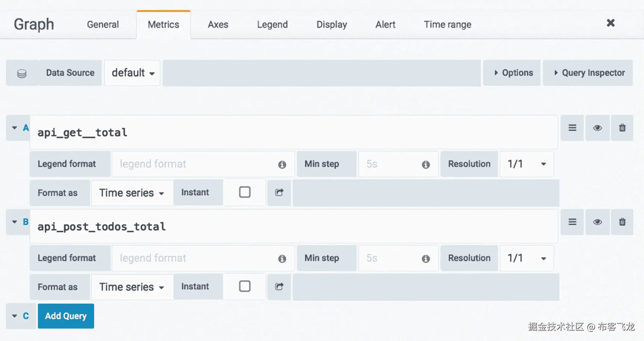The width and height of the screenshot is (644, 341).
Task: Click the share link icon in query A
Action: [x=279, y=192]
